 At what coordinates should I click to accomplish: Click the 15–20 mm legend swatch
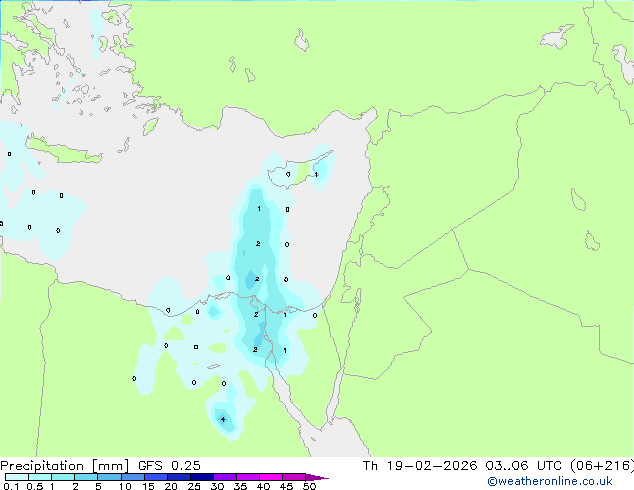pyautogui.click(x=156, y=477)
